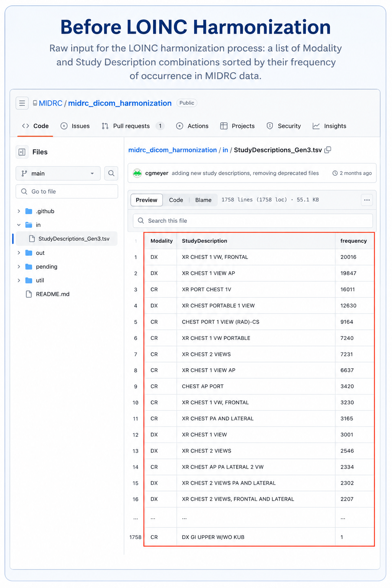Open the Actions tab
This screenshot has width=392, height=588.
[192, 126]
